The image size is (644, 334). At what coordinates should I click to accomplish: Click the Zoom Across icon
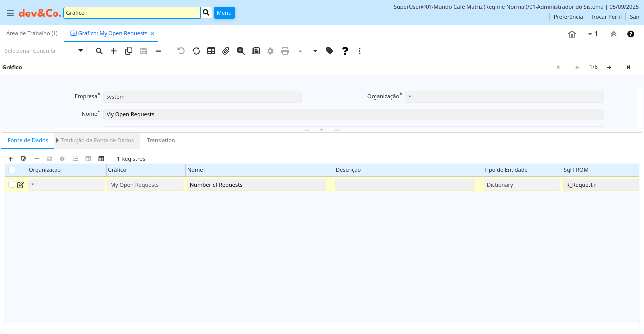point(241,51)
